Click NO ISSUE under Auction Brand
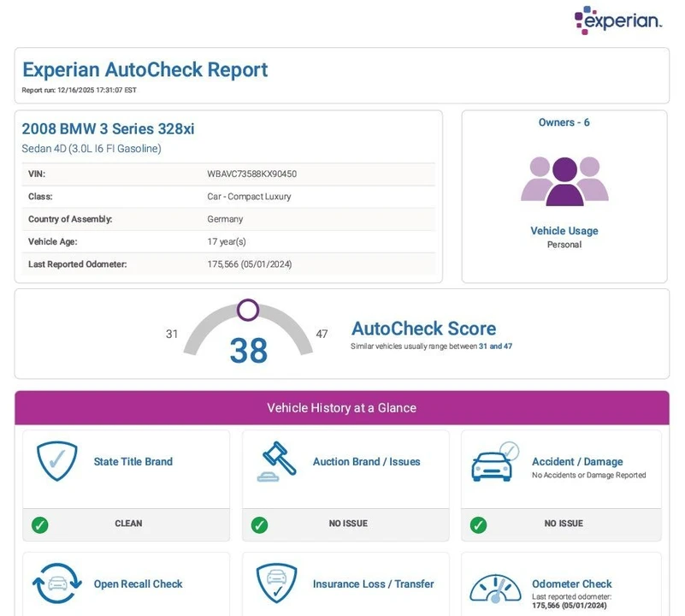 coord(348,524)
